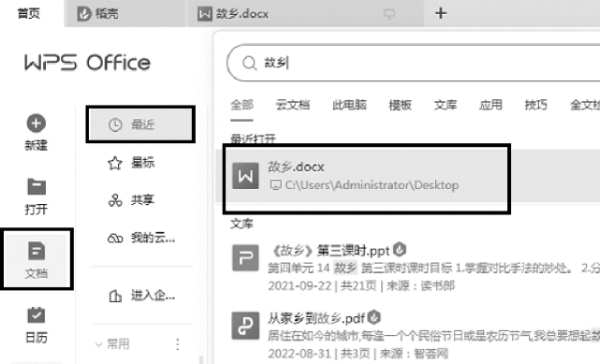Click the search box containing 故乡
Image resolution: width=600 pixels, height=364 pixels.
[414, 63]
